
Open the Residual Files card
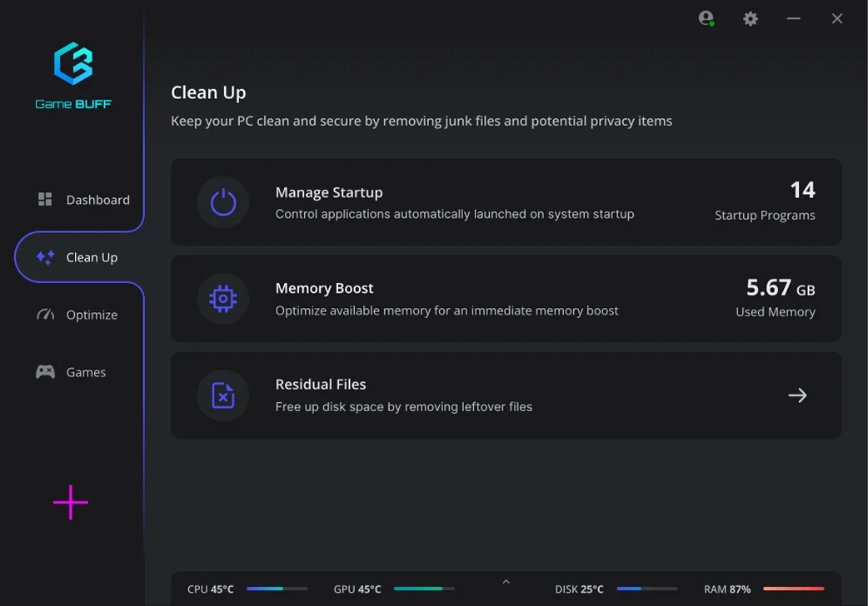coord(506,395)
